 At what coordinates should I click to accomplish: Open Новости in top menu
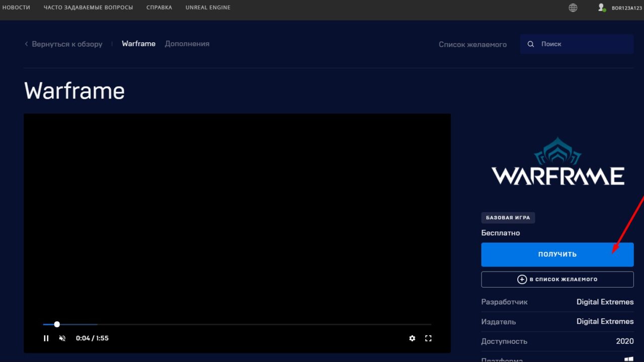(x=16, y=8)
